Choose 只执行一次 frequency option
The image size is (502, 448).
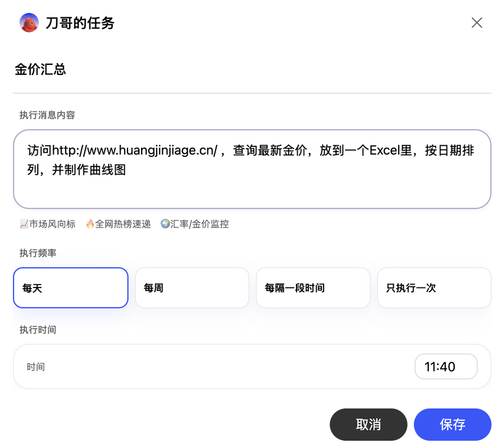click(x=434, y=287)
